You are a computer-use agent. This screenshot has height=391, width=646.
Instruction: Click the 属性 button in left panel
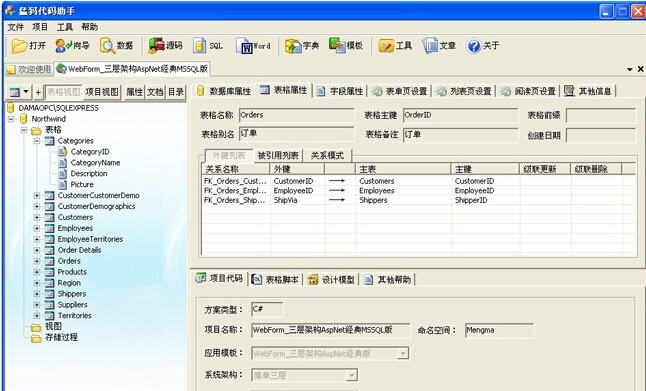tap(134, 92)
